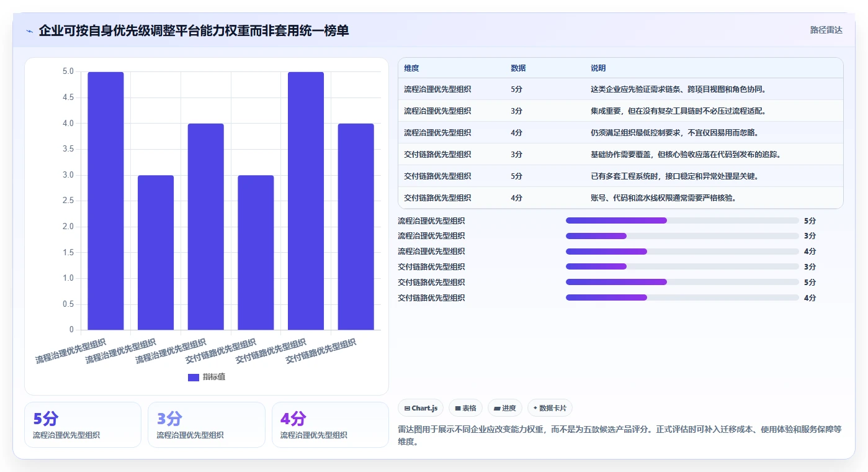Select the 数据卡片 chip

550,408
